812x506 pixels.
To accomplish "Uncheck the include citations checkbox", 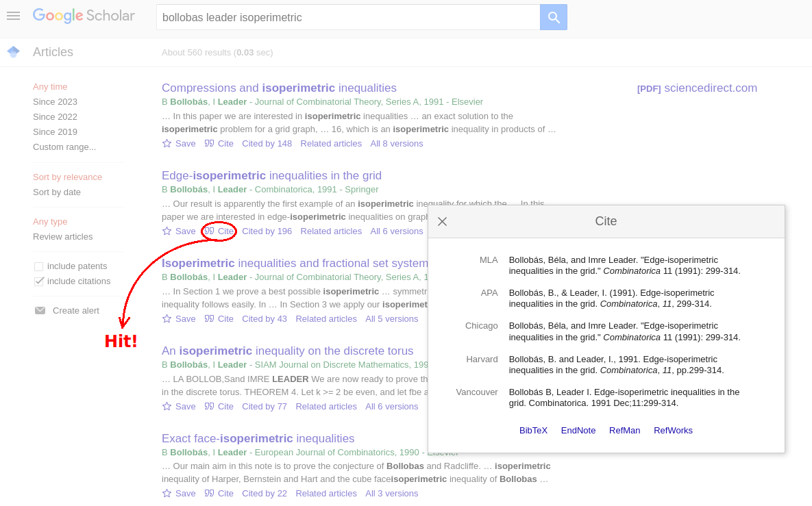I will (x=39, y=281).
